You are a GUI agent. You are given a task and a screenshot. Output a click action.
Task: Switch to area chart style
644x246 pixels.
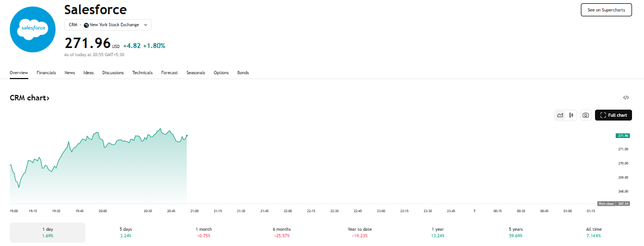tap(560, 115)
